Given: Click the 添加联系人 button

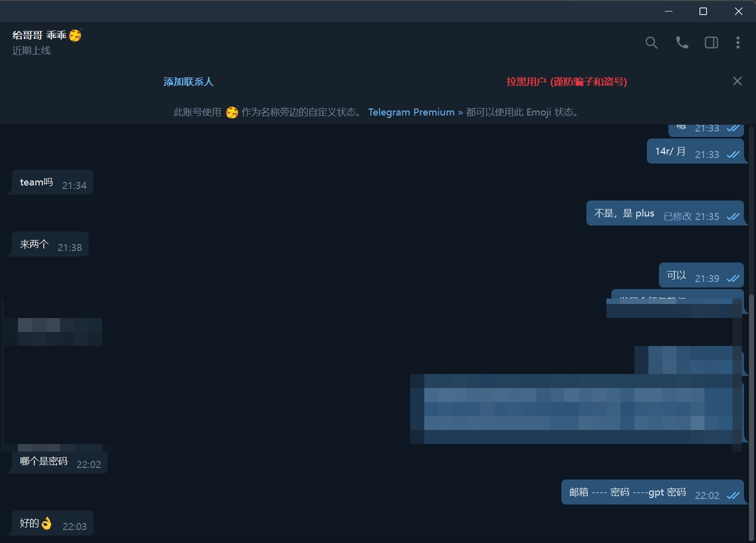Looking at the screenshot, I should [x=188, y=81].
